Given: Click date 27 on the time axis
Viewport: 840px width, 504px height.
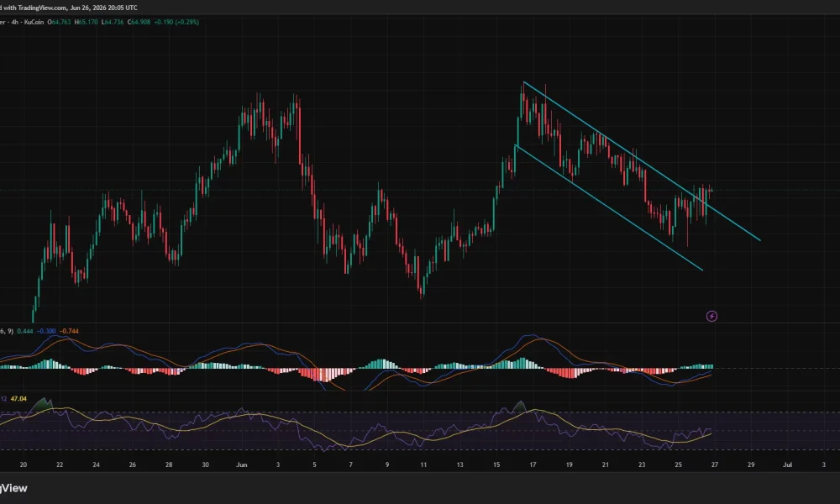Looking at the screenshot, I should (x=715, y=465).
